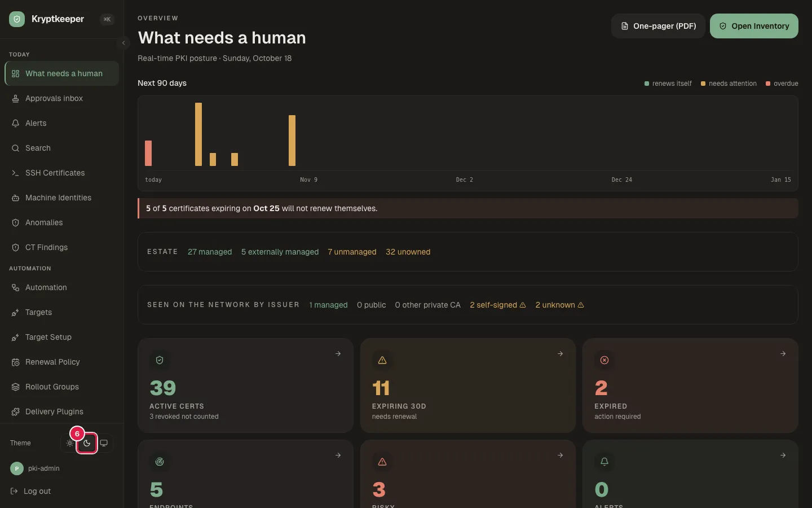Click 2 self-signed issuer link

[498, 305]
